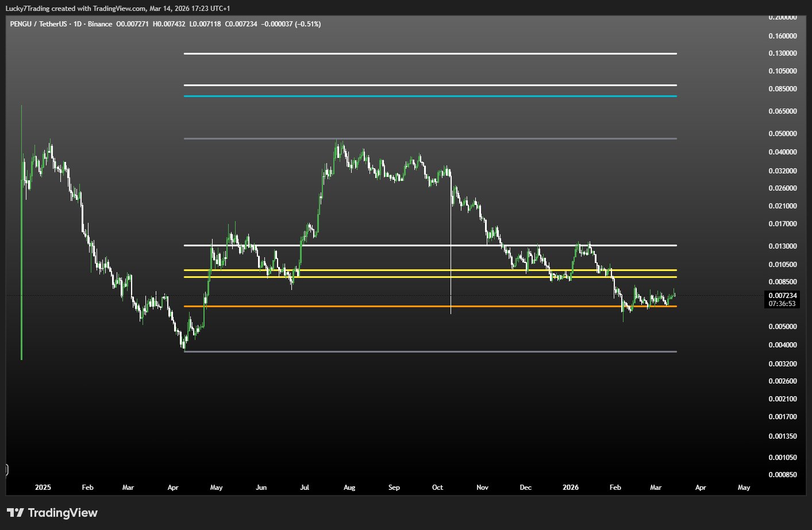Screen dimensions: 812x530
Task: Click the −0.51% change value in header
Action: pyautogui.click(x=307, y=24)
